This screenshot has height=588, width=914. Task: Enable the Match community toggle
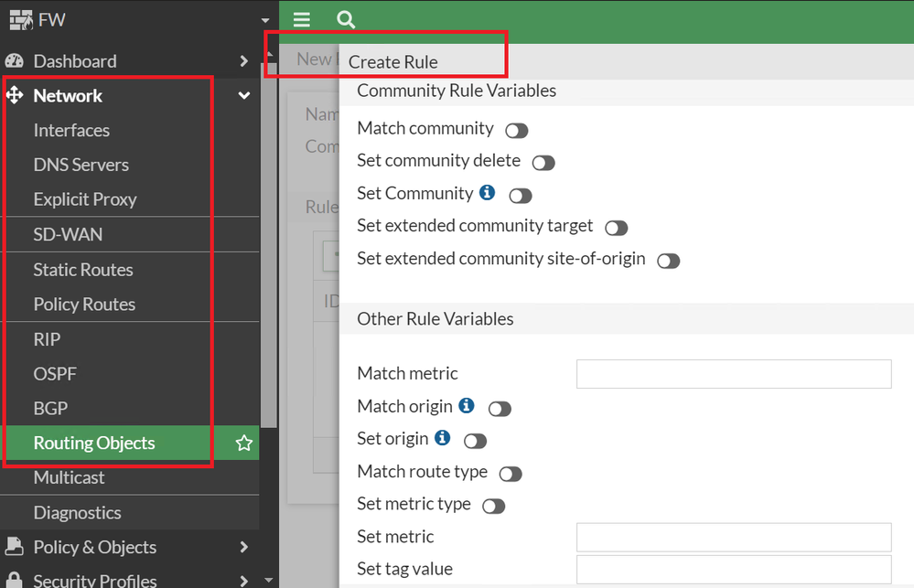517,131
